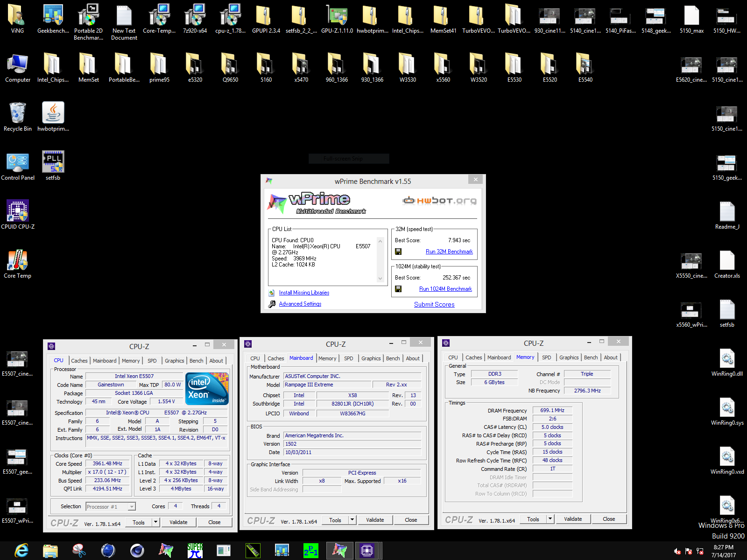Select the WinRing0.dll file icon
This screenshot has width=747, height=560.
pos(727,362)
